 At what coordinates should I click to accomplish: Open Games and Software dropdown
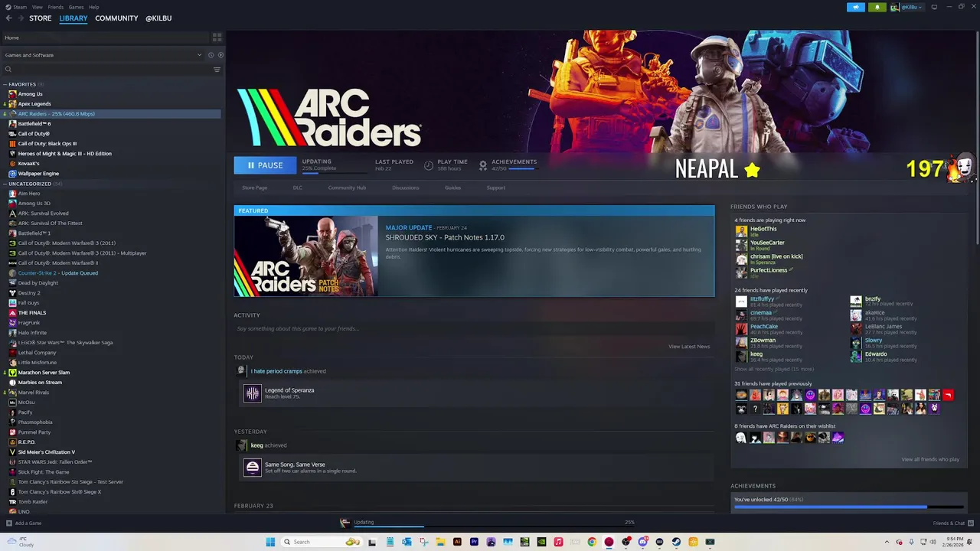coord(103,55)
